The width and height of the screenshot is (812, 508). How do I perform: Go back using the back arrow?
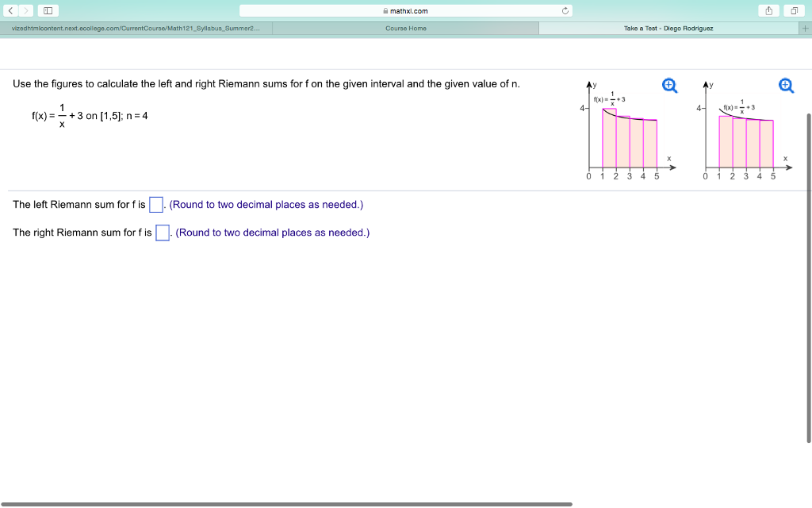[11, 11]
